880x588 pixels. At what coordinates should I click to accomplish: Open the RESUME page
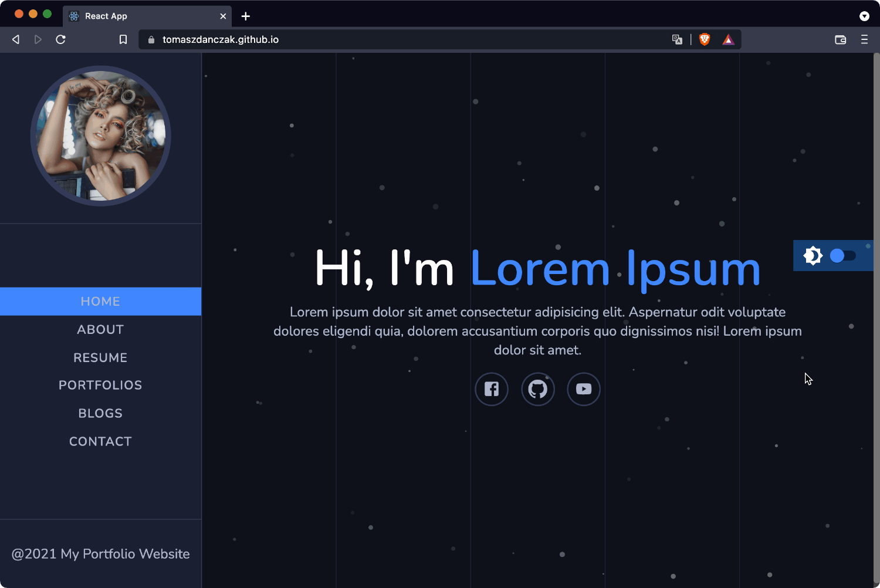(x=100, y=357)
